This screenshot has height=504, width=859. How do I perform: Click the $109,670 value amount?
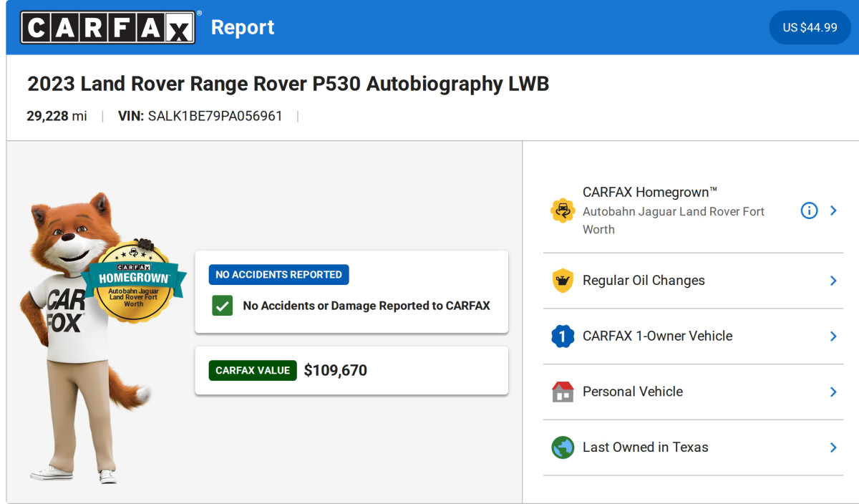click(x=335, y=370)
